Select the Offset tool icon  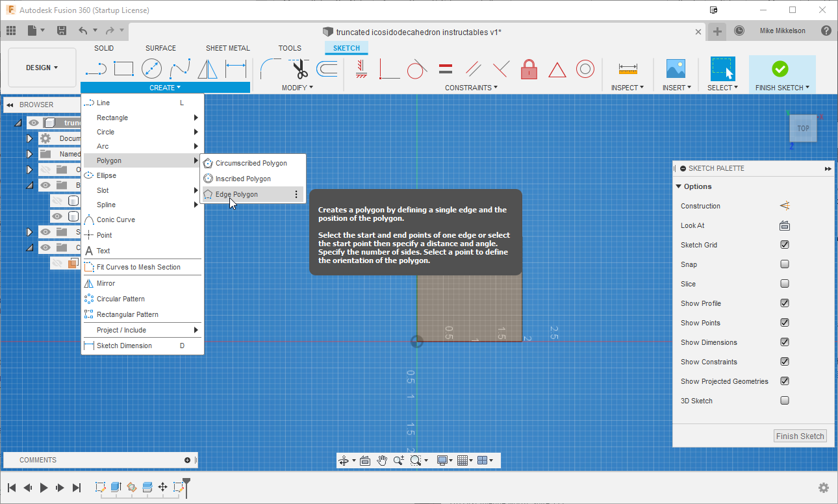pos(327,68)
